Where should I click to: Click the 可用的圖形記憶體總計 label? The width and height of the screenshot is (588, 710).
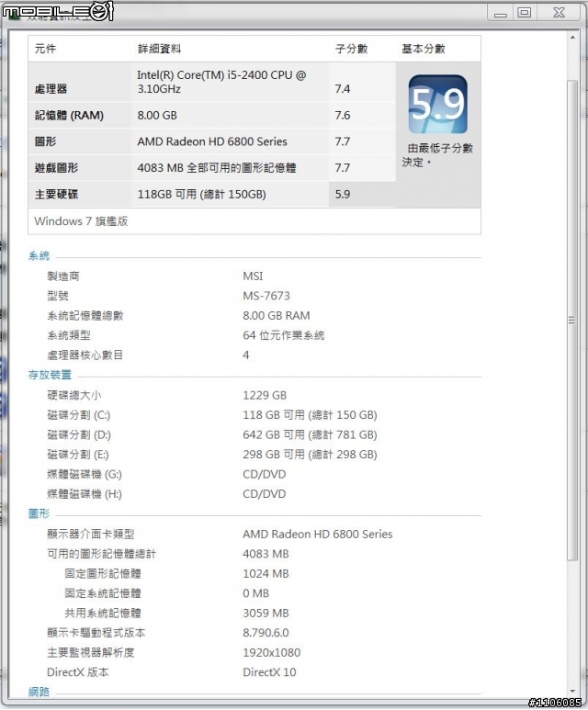101,554
